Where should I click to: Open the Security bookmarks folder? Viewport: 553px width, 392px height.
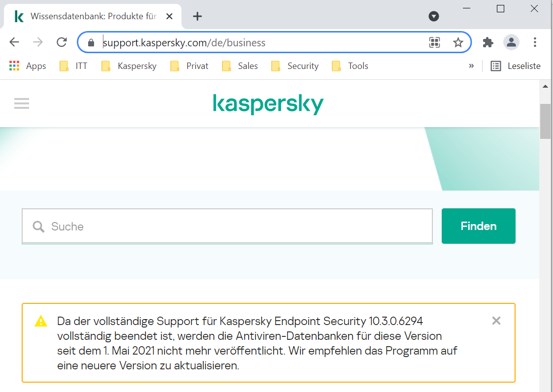point(295,66)
